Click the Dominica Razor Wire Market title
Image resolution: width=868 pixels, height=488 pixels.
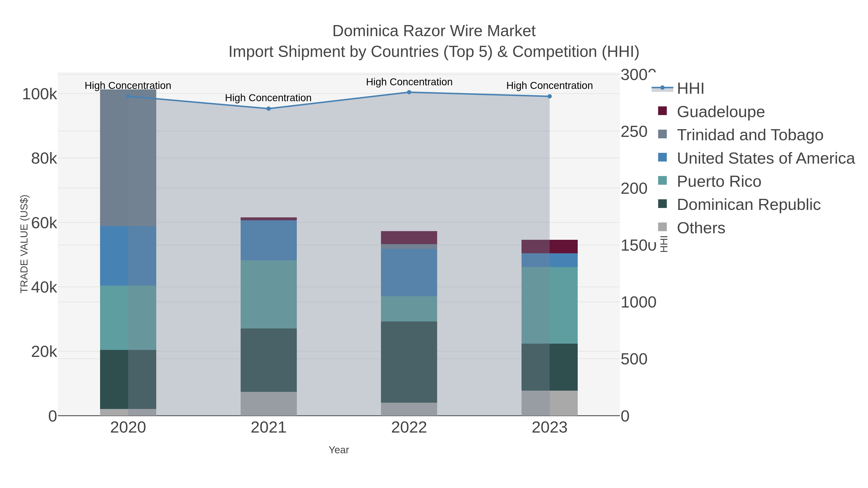[x=434, y=31]
